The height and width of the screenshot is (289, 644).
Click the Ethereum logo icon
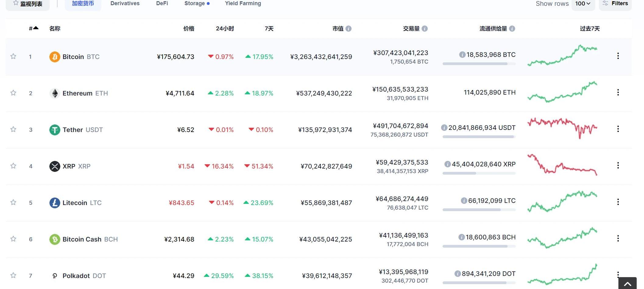[x=55, y=93]
